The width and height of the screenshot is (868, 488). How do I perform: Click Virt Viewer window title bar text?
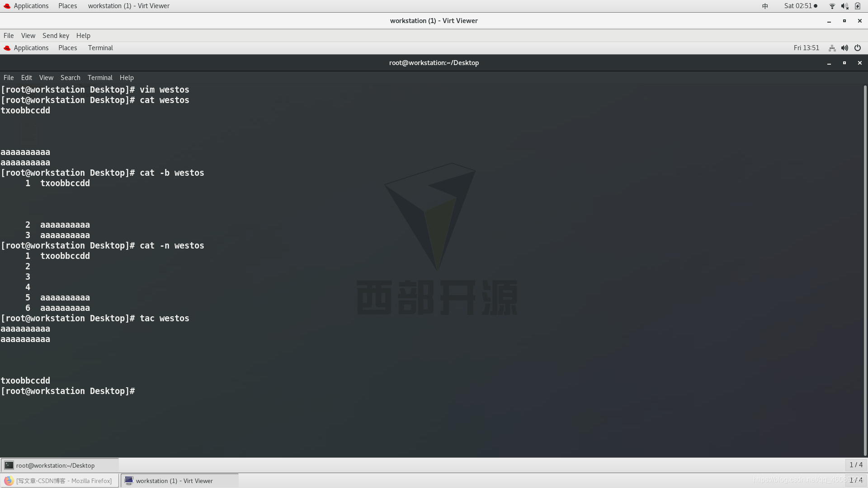(434, 21)
